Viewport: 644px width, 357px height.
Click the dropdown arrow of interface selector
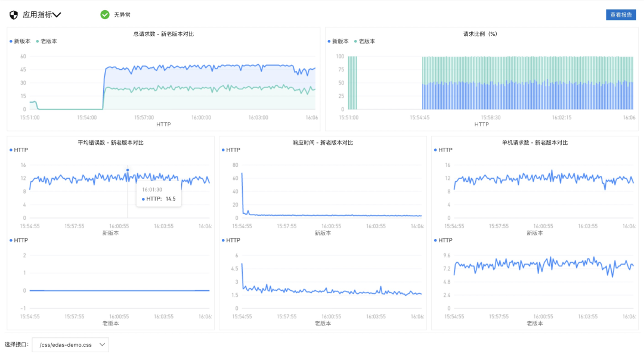point(102,344)
